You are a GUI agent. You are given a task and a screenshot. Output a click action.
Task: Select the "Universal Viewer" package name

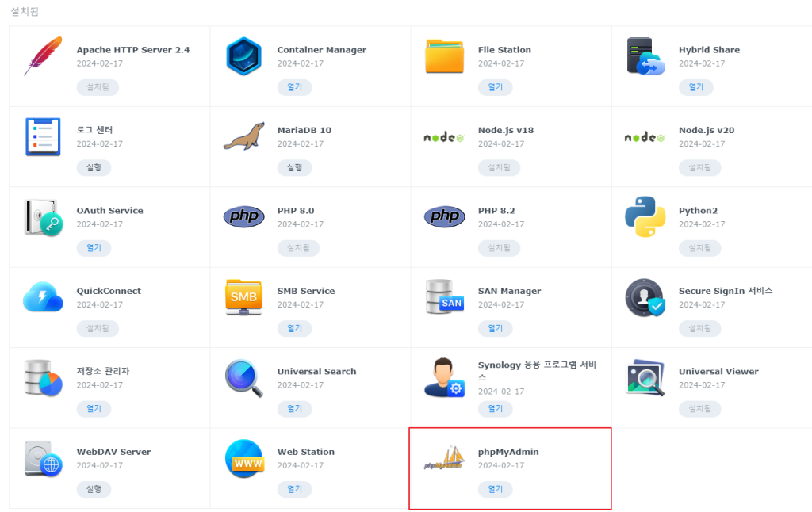coord(718,371)
